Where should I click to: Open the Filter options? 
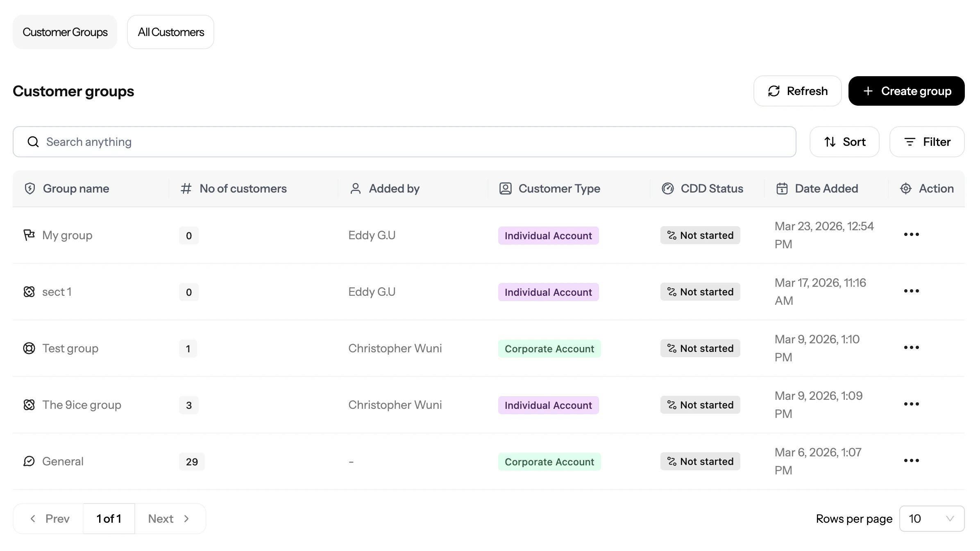[927, 142]
